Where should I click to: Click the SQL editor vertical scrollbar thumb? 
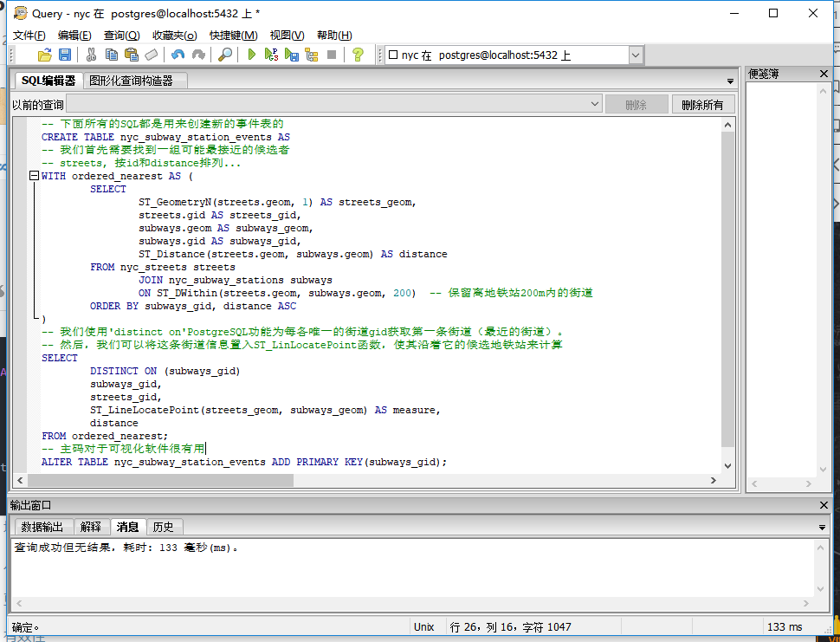coord(727,289)
